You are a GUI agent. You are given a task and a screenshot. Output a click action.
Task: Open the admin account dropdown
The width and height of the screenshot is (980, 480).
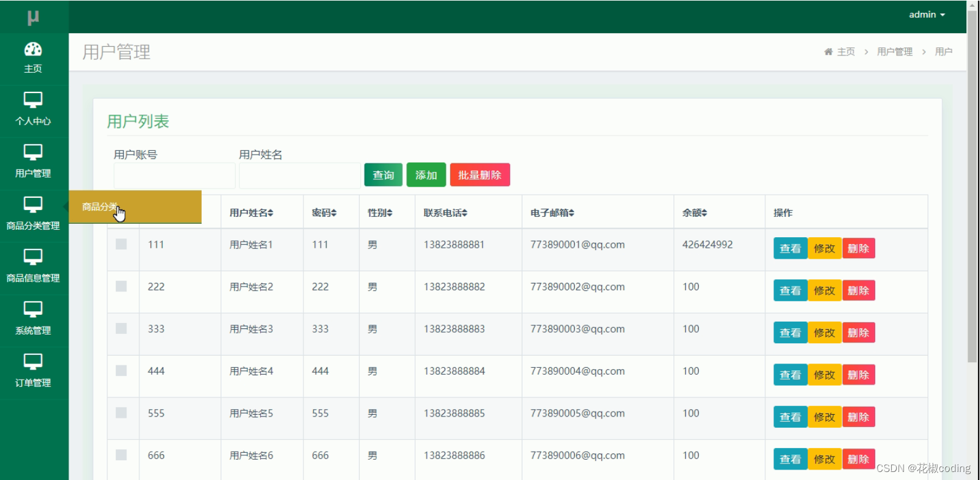(927, 15)
